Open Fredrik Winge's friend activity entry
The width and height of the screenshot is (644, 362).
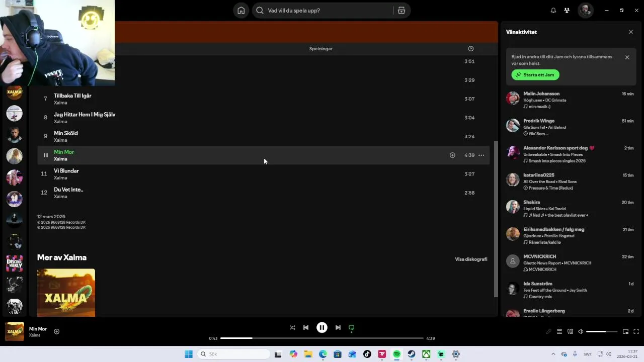tap(571, 127)
